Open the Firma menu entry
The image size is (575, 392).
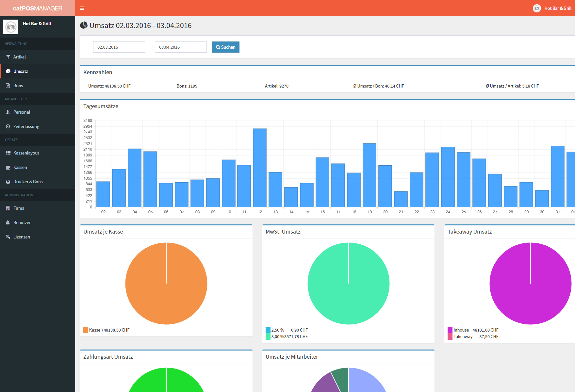[38, 208]
